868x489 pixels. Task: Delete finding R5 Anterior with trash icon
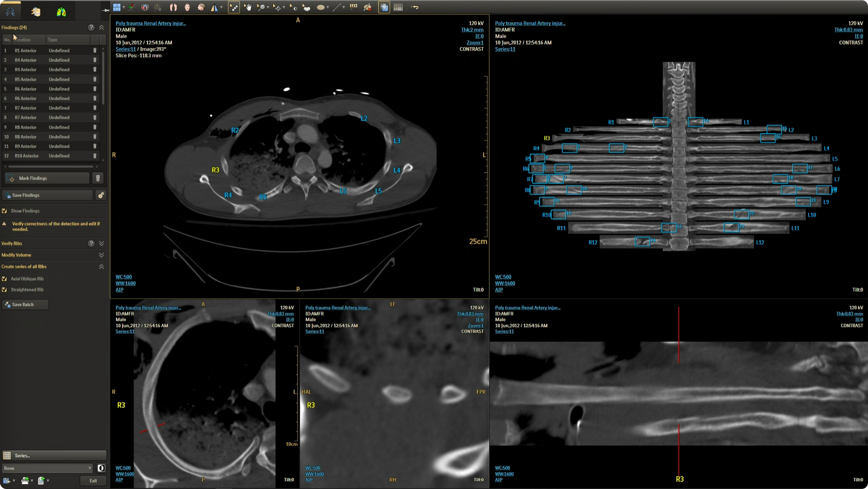[x=95, y=79]
